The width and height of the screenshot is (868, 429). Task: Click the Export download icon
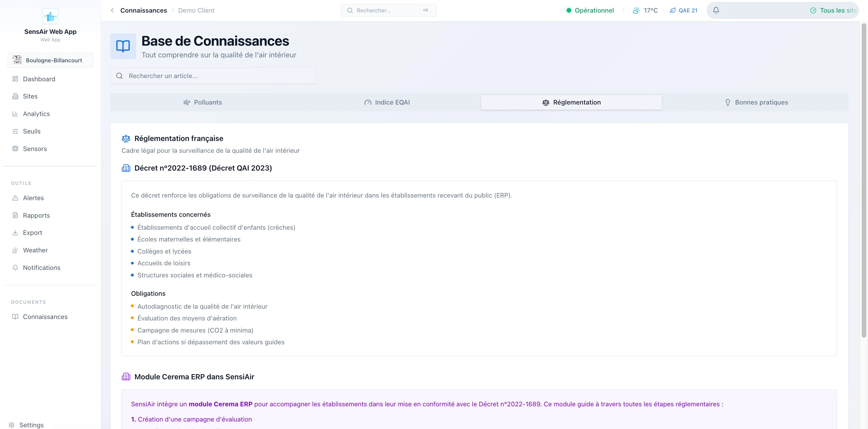pyautogui.click(x=15, y=233)
